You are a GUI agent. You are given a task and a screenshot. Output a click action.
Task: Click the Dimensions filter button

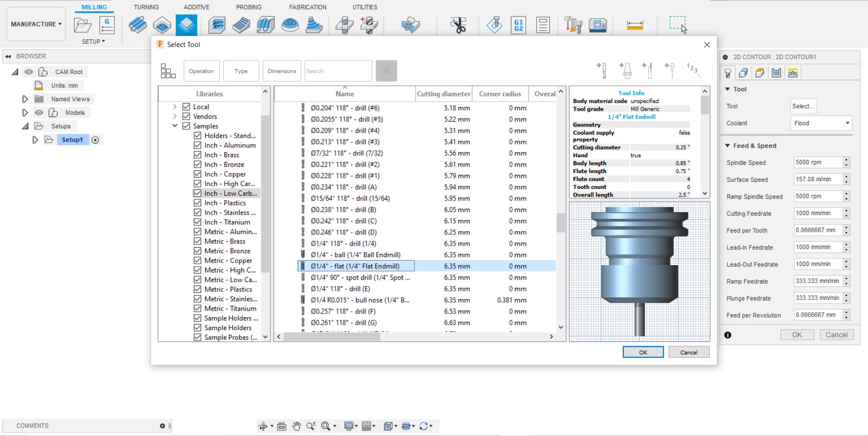pos(282,71)
